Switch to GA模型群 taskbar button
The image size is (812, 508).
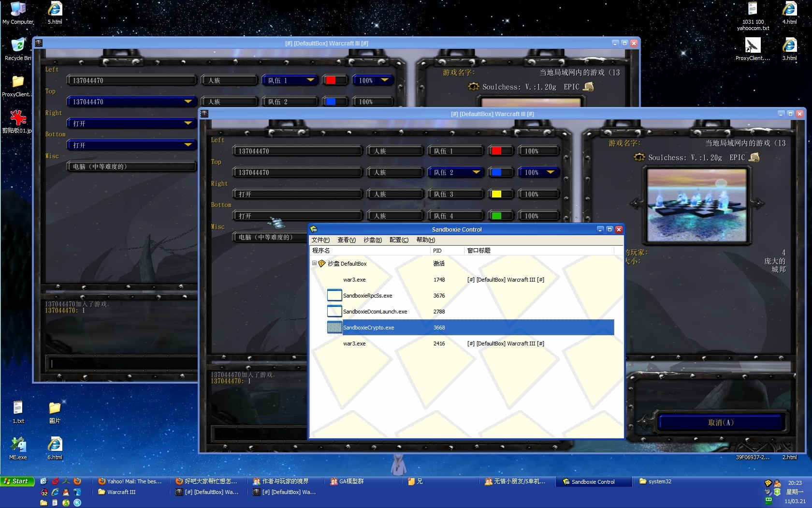pyautogui.click(x=363, y=481)
